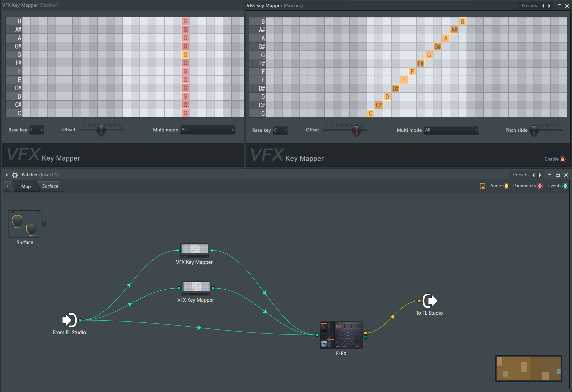Click the orange C cell in right mapper
The image size is (572, 392).
[x=371, y=113]
